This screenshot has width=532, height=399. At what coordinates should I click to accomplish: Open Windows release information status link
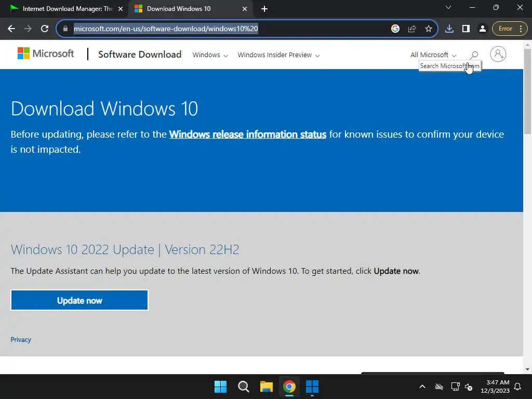(248, 135)
